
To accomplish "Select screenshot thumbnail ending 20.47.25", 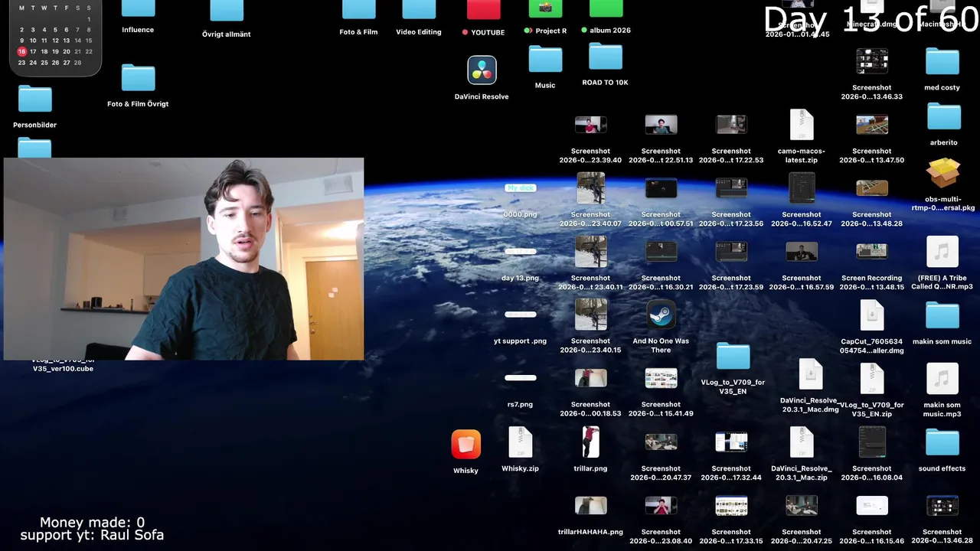I will [802, 506].
